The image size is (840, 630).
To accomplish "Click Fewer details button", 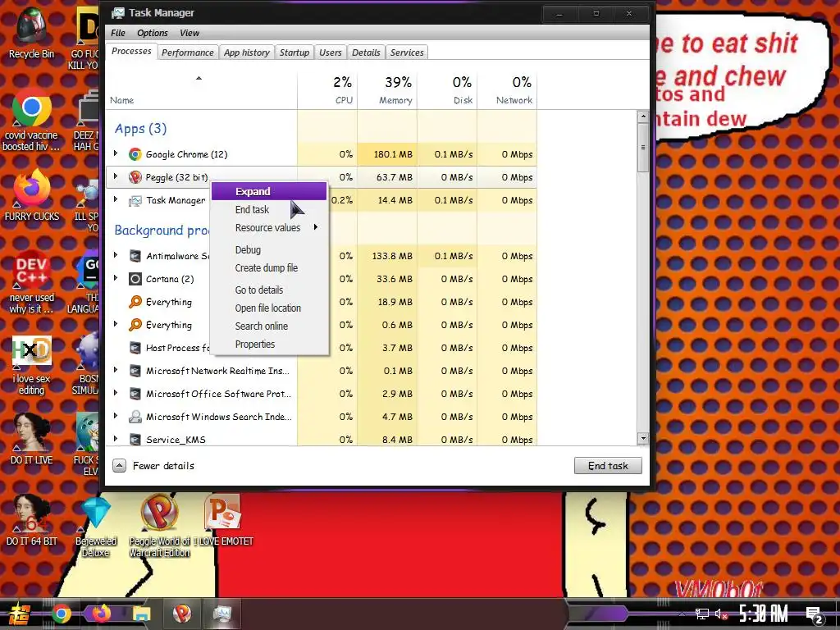I will click(153, 466).
